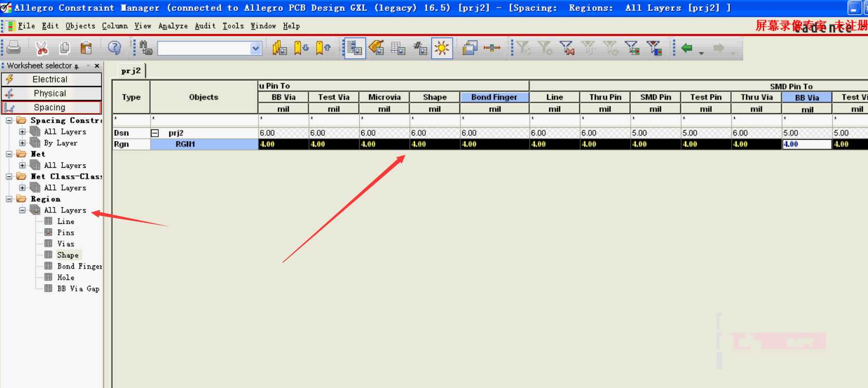Click the selected 4.00 BB Via cell
This screenshot has height=388, width=868.
(807, 144)
